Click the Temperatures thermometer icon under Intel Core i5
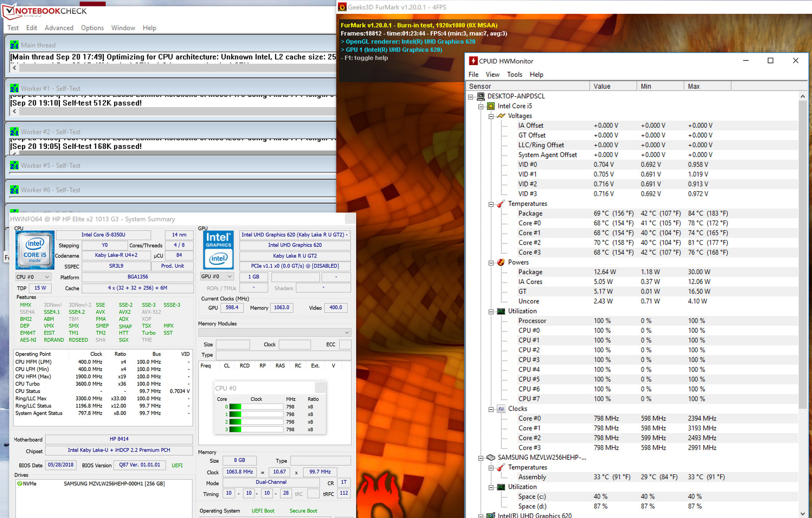 (x=501, y=204)
